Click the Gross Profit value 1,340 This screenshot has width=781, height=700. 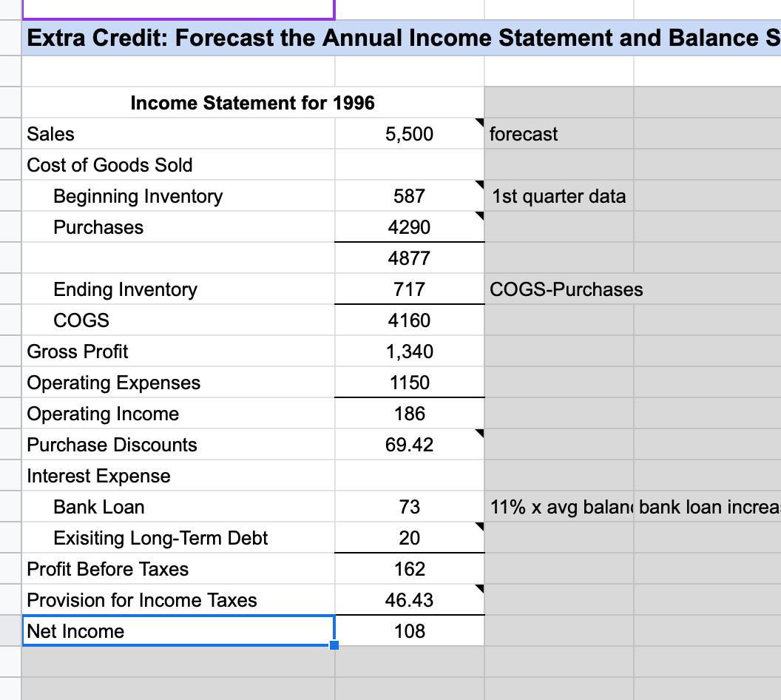(410, 351)
